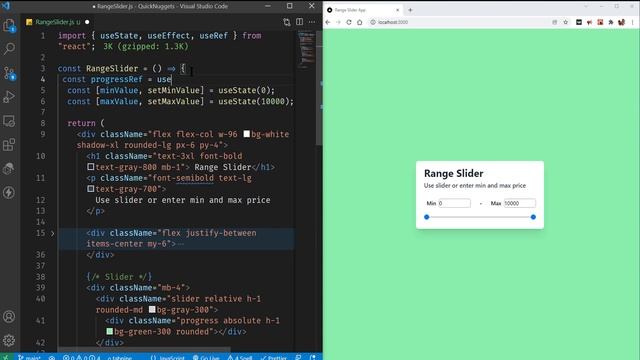Click the text-gray-800 color swatch
Viewport: 640px width, 360px height.
click(91, 167)
